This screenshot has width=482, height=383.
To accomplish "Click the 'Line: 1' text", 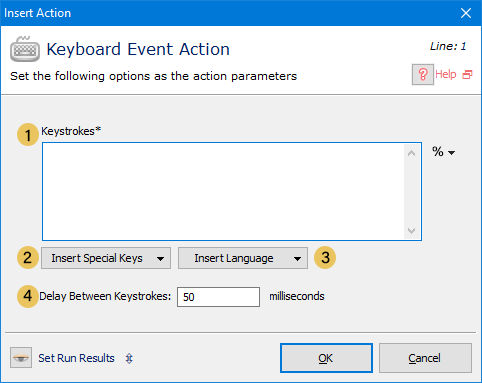I will tap(448, 46).
